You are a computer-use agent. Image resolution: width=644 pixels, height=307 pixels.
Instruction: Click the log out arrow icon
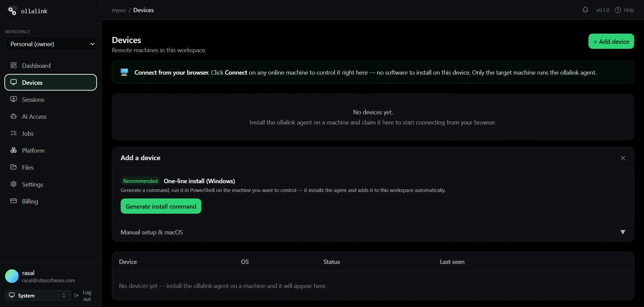click(x=76, y=295)
